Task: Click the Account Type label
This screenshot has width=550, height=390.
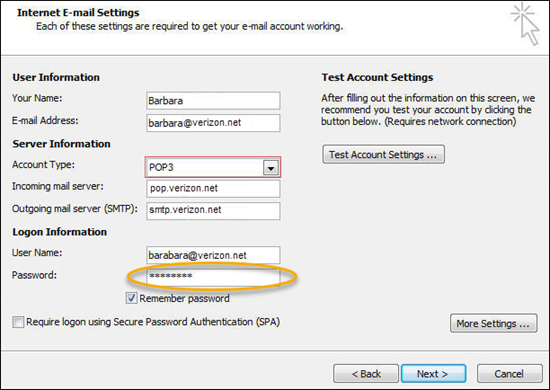Action: coord(43,164)
